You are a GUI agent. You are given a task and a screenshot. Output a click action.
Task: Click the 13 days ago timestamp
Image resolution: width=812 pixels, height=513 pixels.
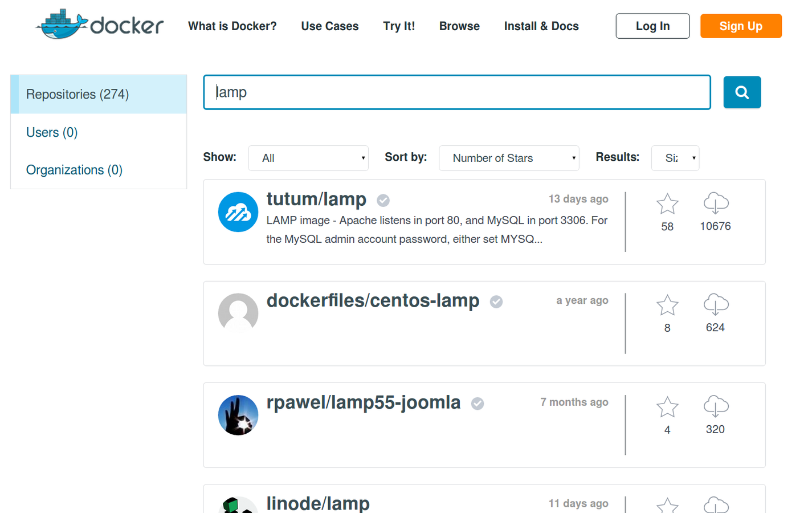click(x=578, y=199)
